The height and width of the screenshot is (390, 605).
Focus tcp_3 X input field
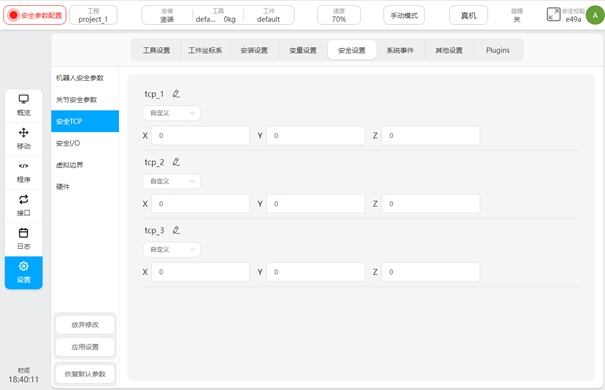coord(201,272)
